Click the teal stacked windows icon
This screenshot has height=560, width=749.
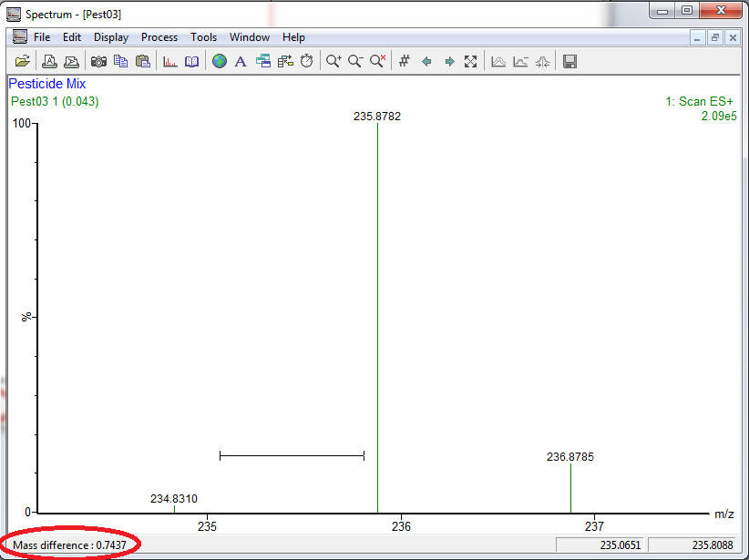click(263, 62)
